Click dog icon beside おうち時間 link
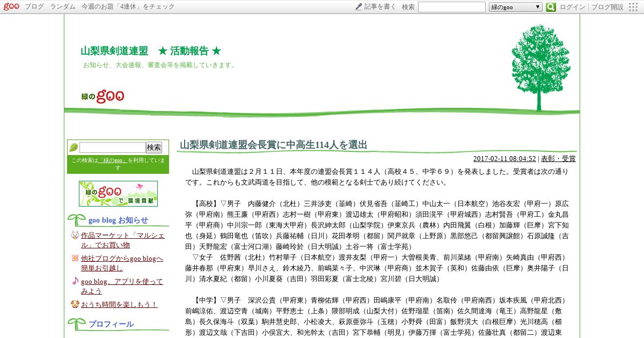This screenshot has width=644, height=338. pyautogui.click(x=75, y=304)
